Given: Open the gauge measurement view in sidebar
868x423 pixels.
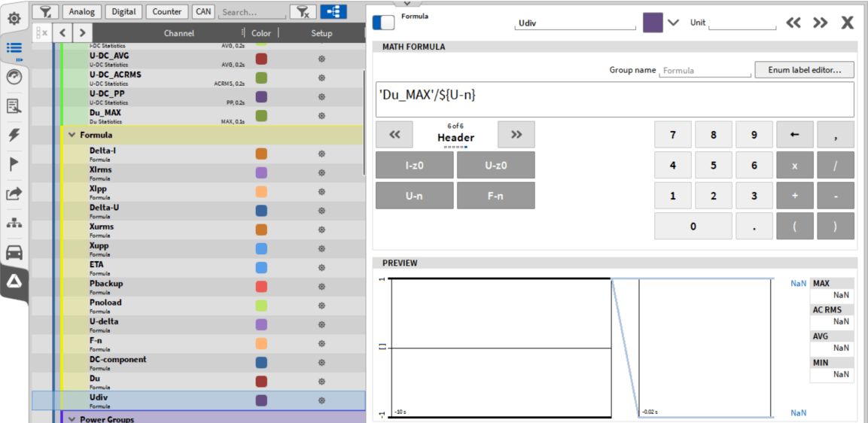Looking at the screenshot, I should click(x=14, y=77).
